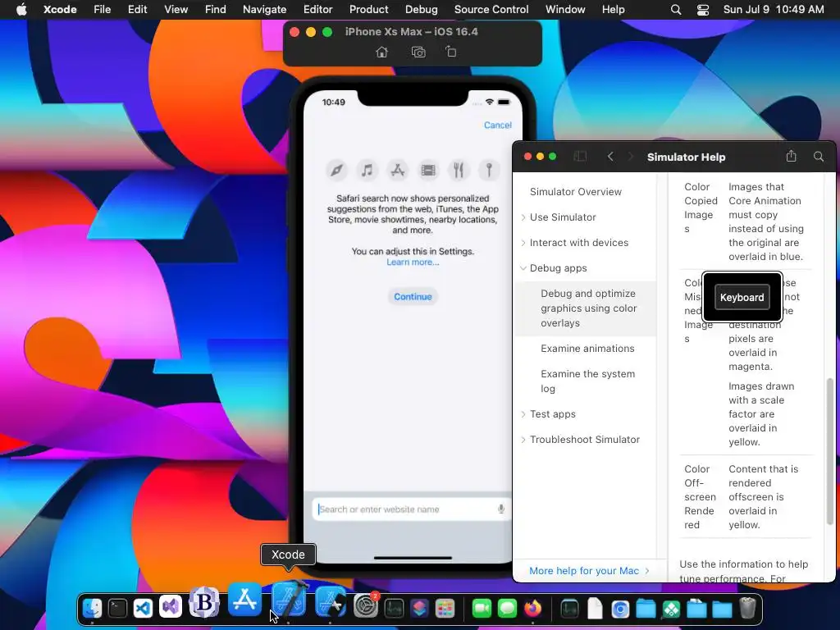Open the File menu

[102, 10]
